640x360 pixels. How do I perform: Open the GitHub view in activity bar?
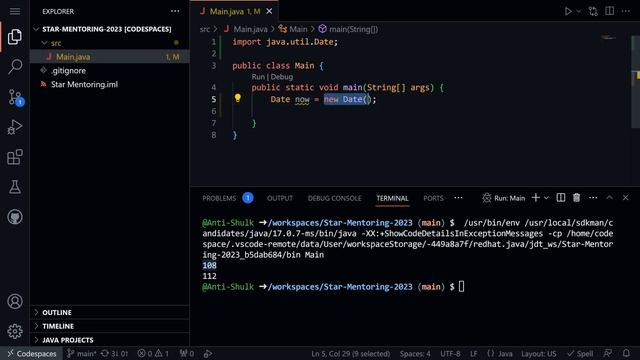[x=15, y=217]
